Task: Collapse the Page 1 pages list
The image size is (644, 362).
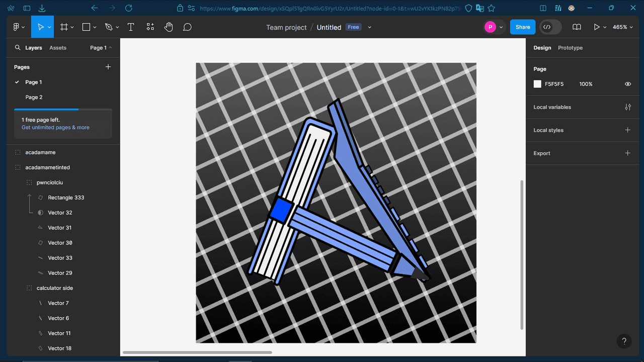Action: (101, 48)
